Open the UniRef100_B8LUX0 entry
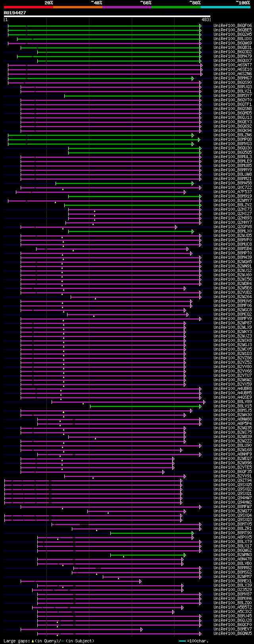The height and width of the screenshot is (644, 254). [233, 39]
